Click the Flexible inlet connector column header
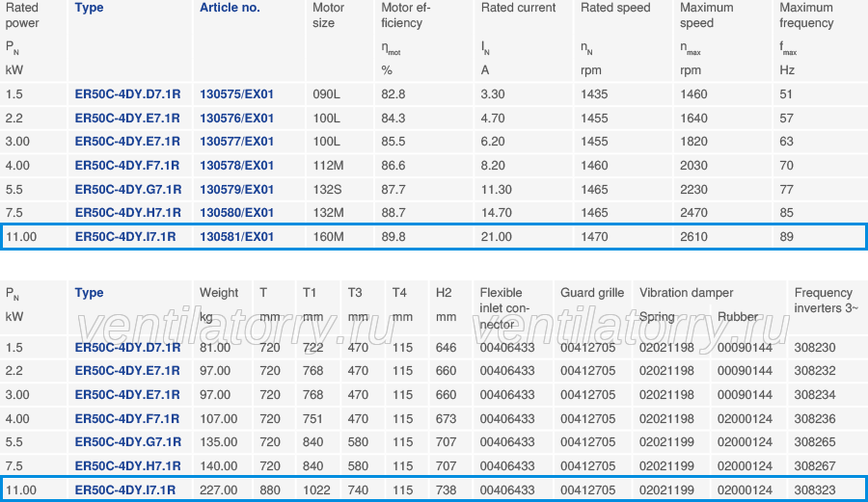 (504, 308)
